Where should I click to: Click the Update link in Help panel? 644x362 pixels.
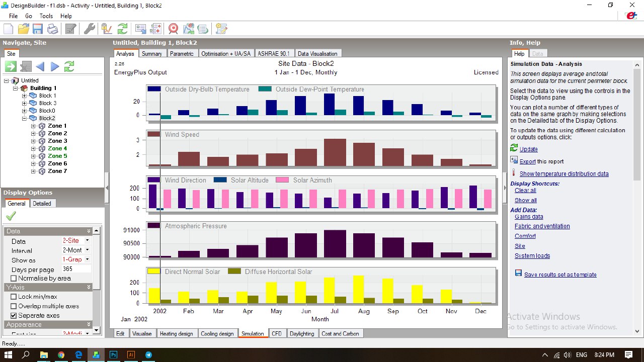[529, 149]
